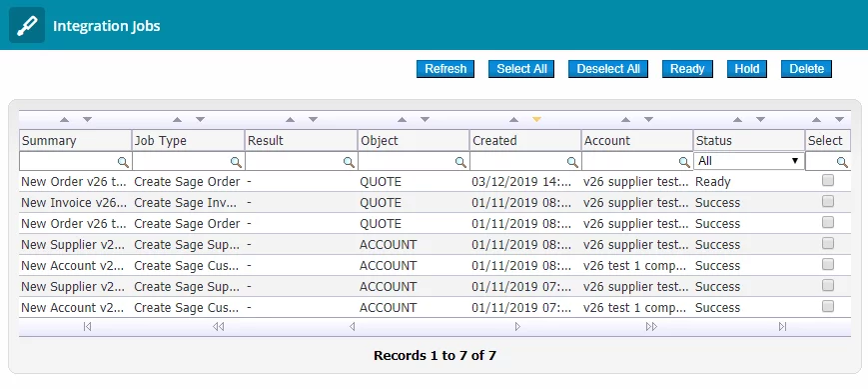Sort Account column descending arrow
Image resolution: width=868 pixels, height=389 pixels.
(x=649, y=119)
